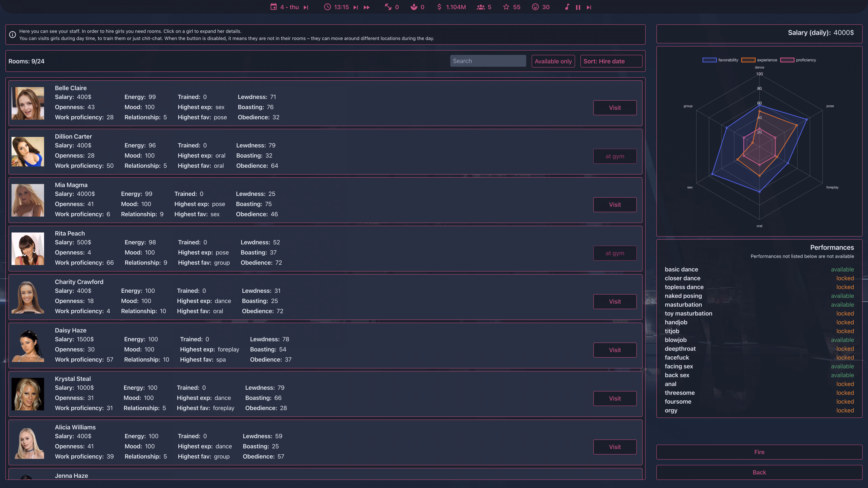
Task: Click 'Salary (daily): 4000$' text
Action: pyautogui.click(x=821, y=33)
